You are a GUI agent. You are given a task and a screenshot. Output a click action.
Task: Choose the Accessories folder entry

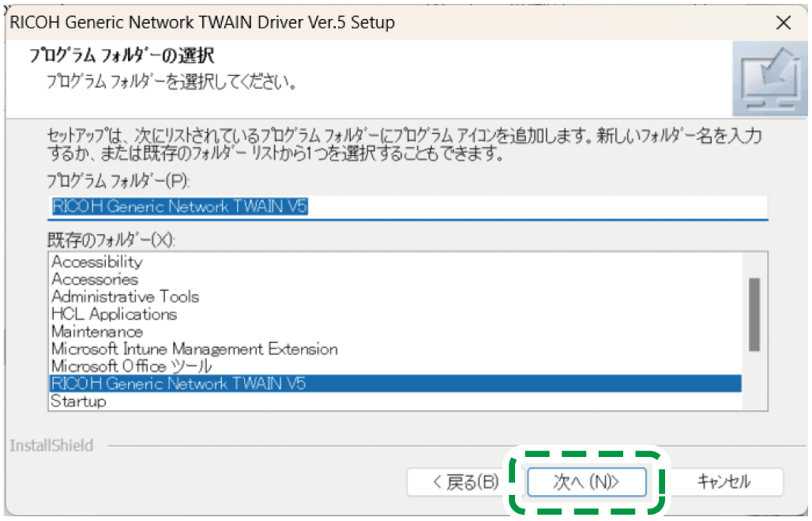(95, 279)
